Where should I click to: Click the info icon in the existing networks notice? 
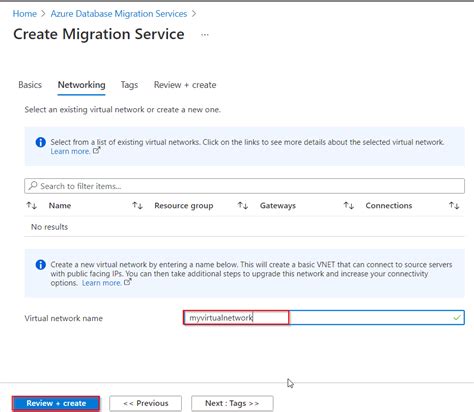41,142
